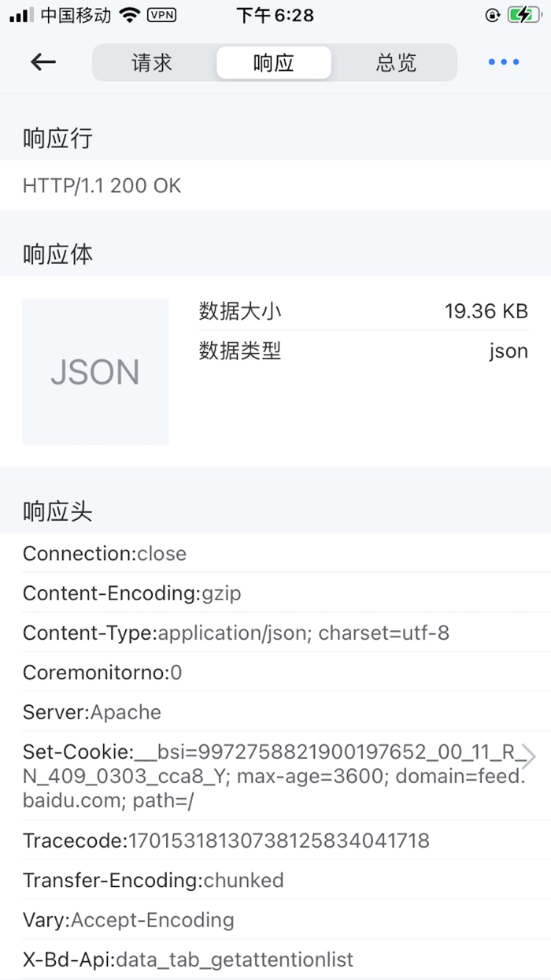The image size is (551, 980).
Task: Select the 数据类型 json row
Action: [x=362, y=351]
